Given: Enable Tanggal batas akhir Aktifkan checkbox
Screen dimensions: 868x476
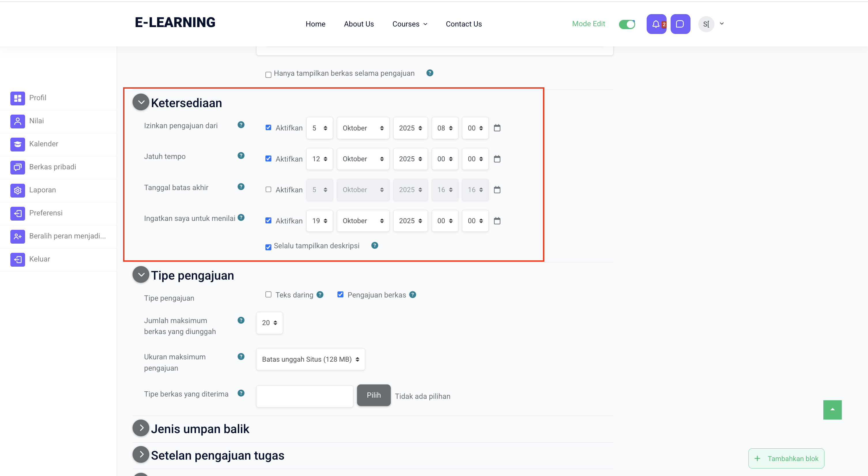Looking at the screenshot, I should tap(268, 189).
